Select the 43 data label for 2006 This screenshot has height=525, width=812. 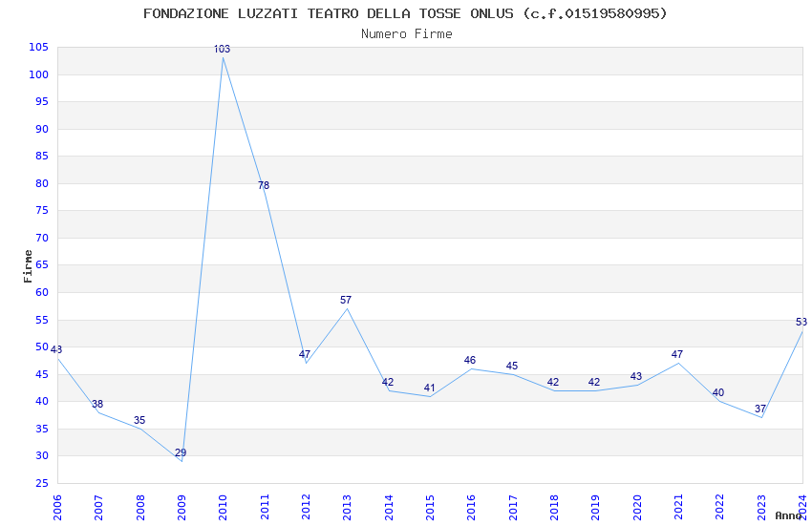click(x=56, y=349)
